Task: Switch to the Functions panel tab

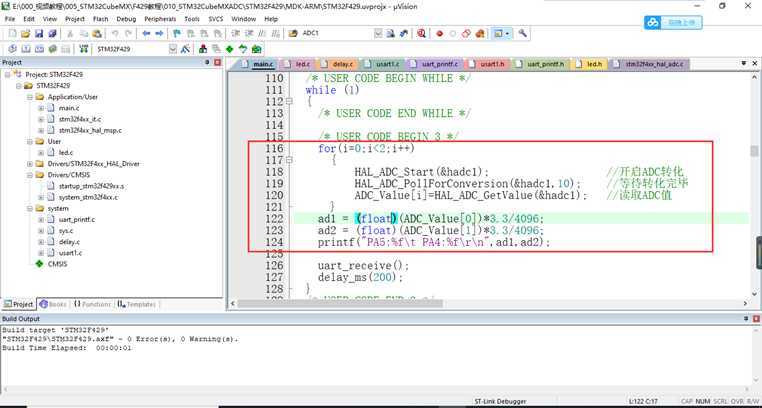Action: pyautogui.click(x=92, y=305)
